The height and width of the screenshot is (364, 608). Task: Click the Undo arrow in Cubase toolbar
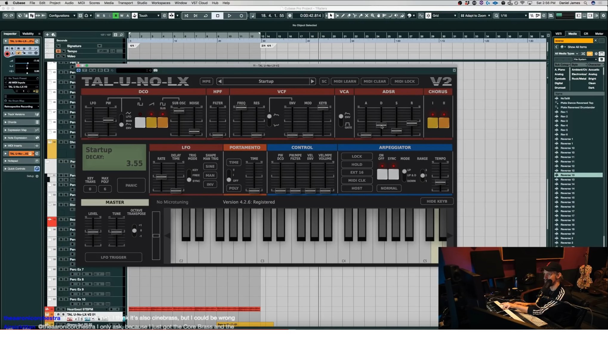point(5,16)
